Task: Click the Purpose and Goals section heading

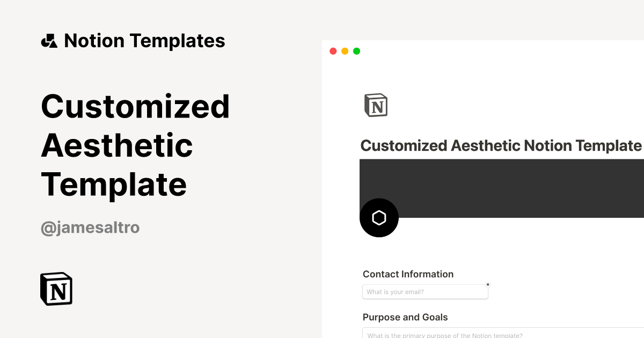Action: [x=405, y=317]
